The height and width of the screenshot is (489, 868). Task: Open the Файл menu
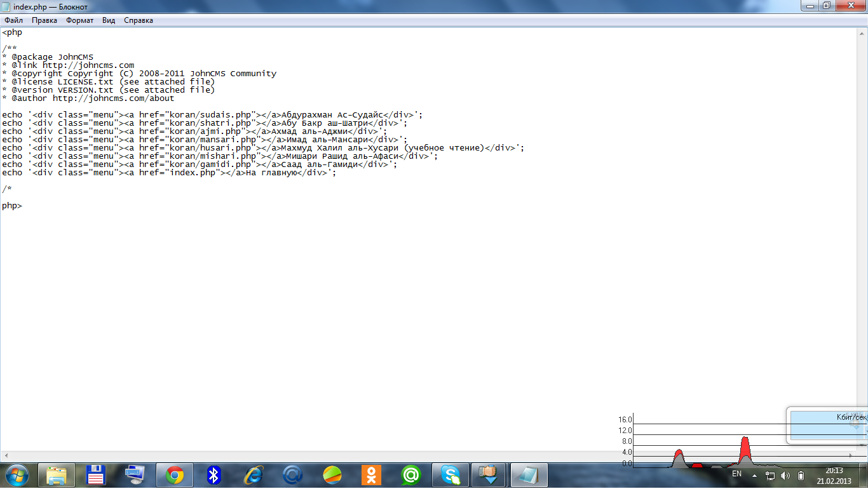13,20
